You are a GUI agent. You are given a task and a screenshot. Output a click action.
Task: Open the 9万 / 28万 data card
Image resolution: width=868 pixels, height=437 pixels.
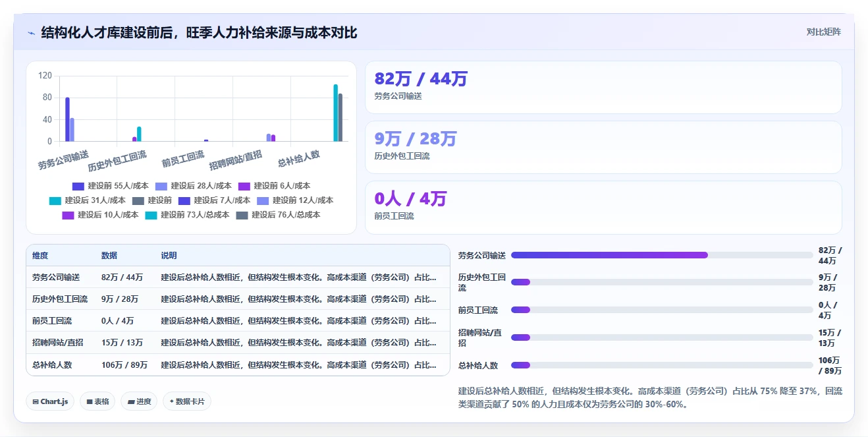click(x=603, y=148)
